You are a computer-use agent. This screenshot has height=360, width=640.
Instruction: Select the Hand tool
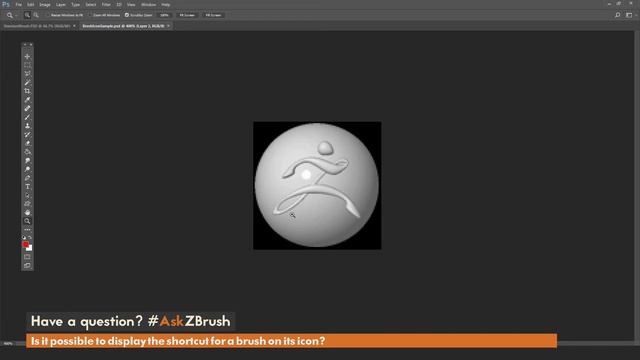point(27,212)
